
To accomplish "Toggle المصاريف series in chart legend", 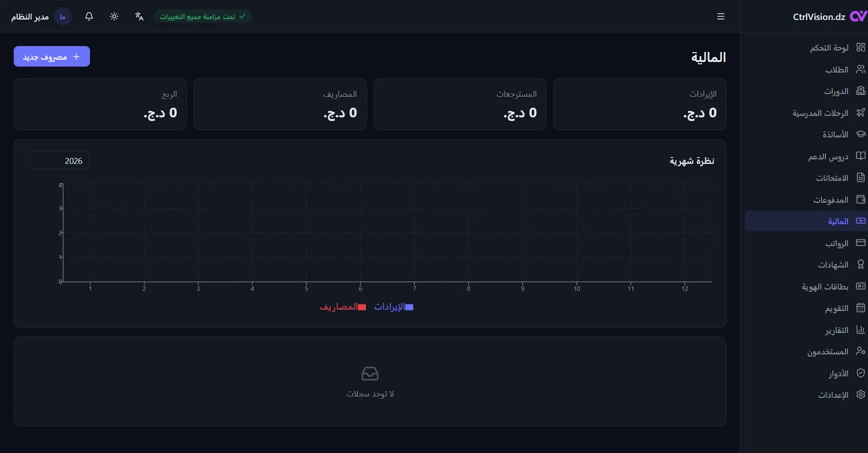I will 343,307.
